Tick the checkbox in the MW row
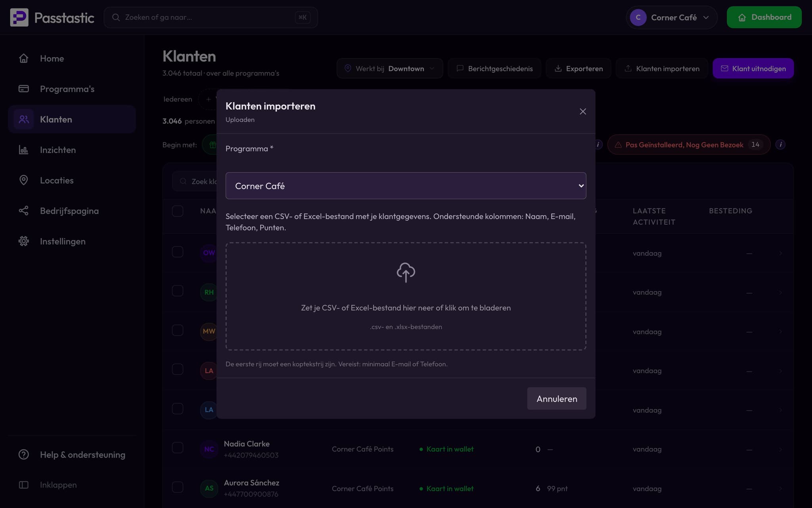 pos(178,330)
